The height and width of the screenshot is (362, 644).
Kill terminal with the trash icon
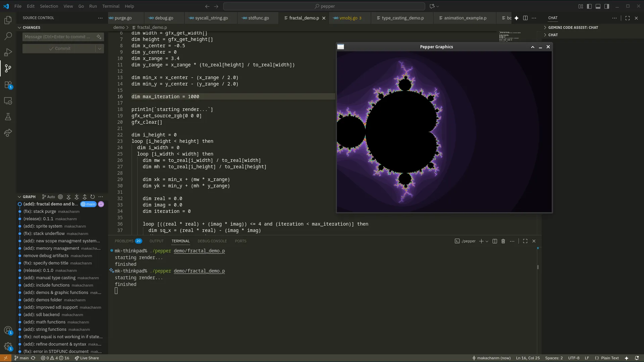503,241
